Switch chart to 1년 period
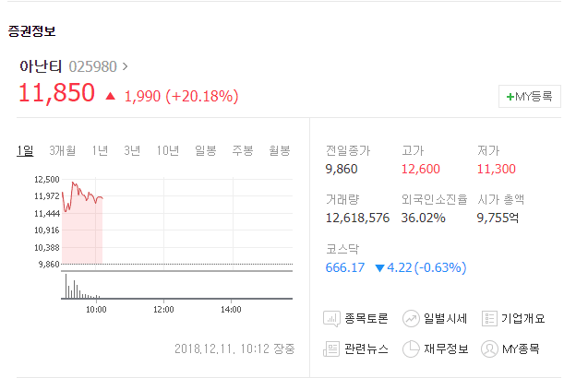The image size is (588, 378). tap(100, 150)
